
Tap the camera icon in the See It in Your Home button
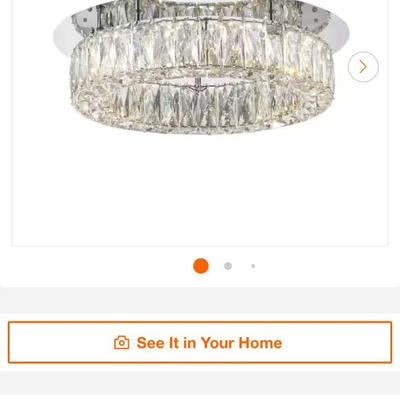[122, 343]
